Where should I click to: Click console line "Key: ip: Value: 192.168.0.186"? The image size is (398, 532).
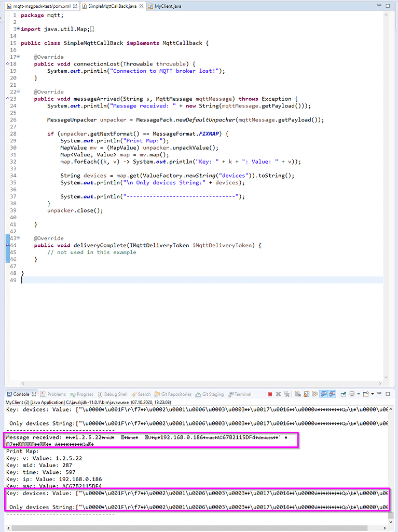click(54, 479)
